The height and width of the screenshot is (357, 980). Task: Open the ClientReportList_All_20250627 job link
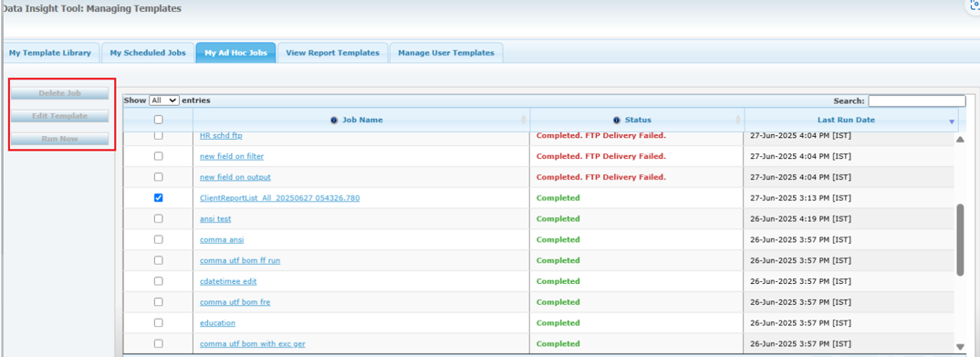tap(280, 197)
